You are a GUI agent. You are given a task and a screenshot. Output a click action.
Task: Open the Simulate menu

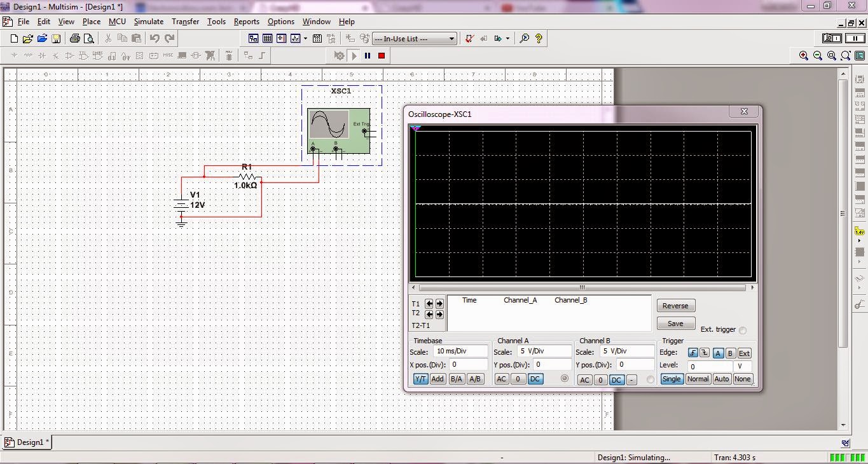pos(148,21)
